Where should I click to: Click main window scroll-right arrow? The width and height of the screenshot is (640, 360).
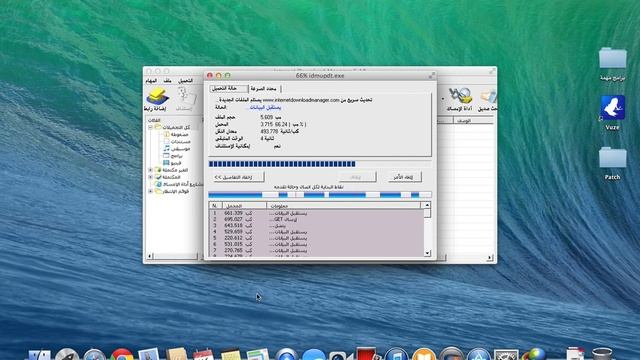pyautogui.click(x=490, y=258)
